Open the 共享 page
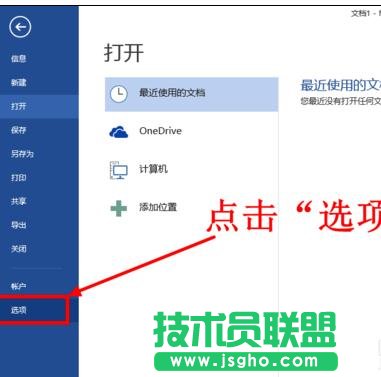The image size is (381, 377). pyautogui.click(x=19, y=201)
